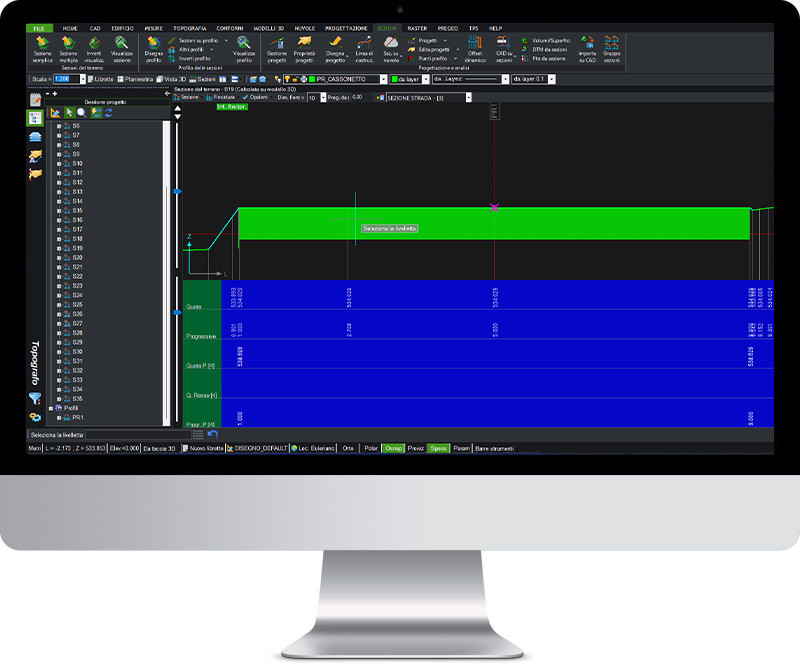Open the Scala 1:200 dropdown
Screen dimensions: 800x664
[82, 80]
